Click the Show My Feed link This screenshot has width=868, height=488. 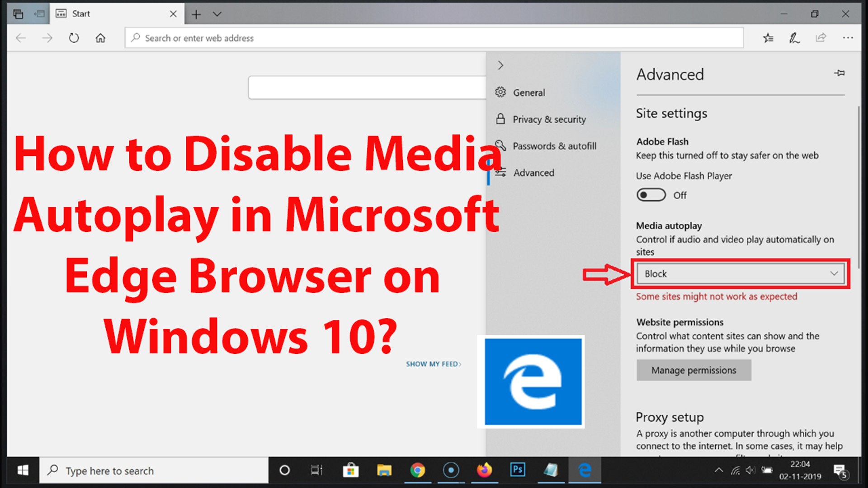point(433,364)
